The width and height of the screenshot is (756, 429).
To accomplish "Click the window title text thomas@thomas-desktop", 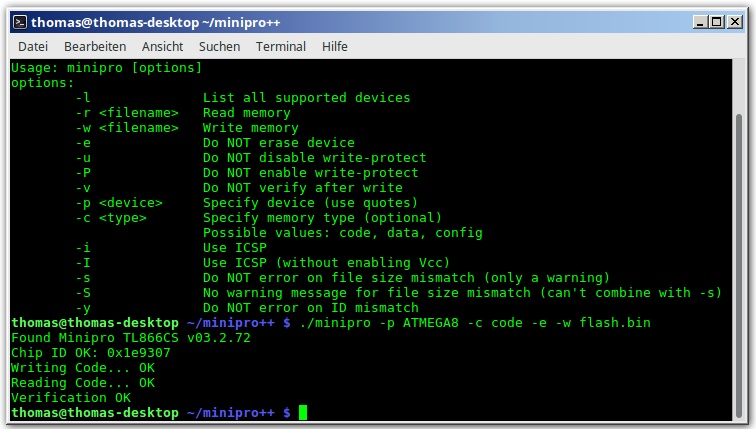I will tap(115, 23).
